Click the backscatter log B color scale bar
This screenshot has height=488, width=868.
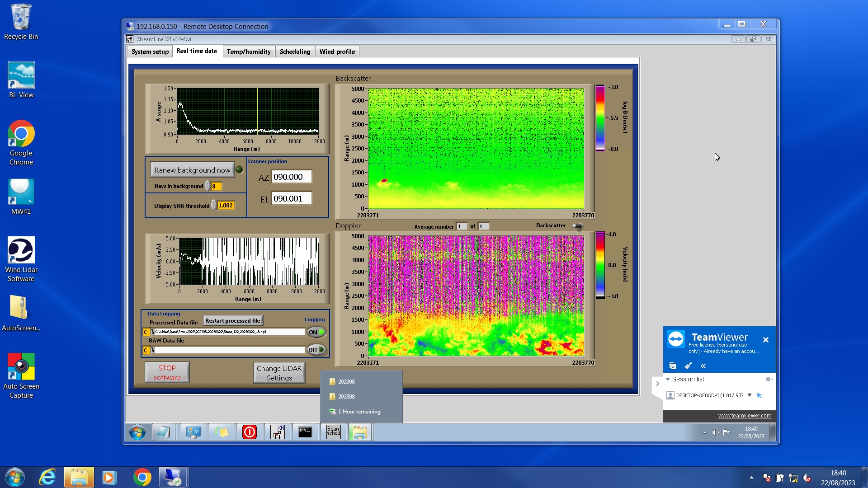600,117
